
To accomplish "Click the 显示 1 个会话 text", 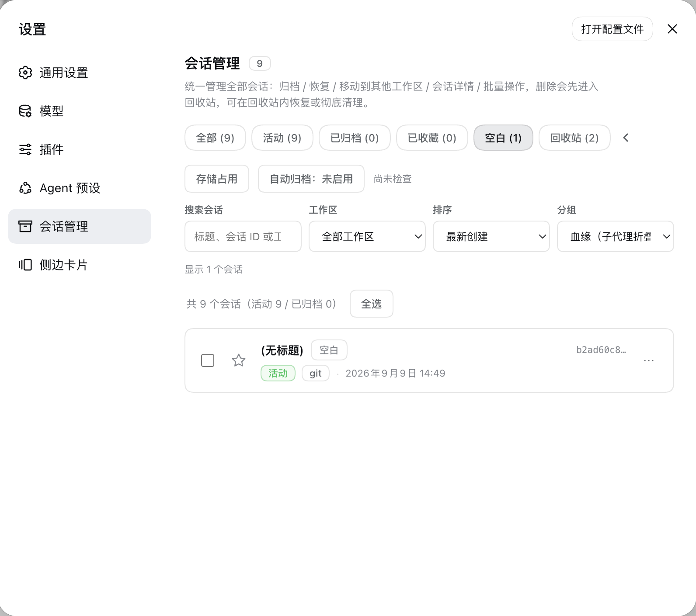I will click(214, 269).
